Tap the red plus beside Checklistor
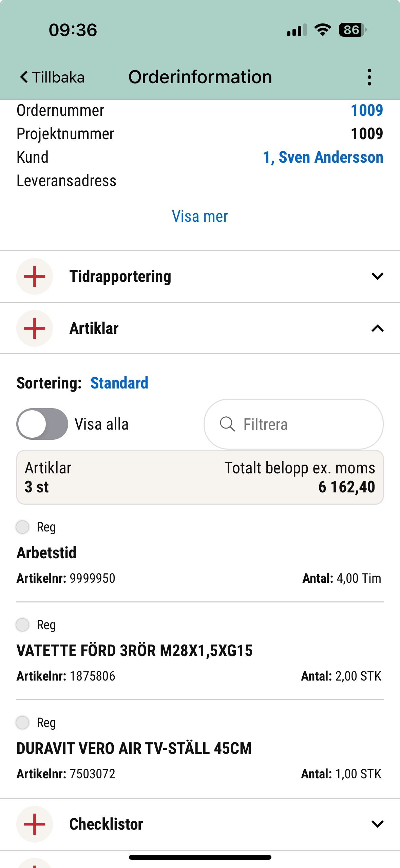400x868 pixels. [35, 824]
